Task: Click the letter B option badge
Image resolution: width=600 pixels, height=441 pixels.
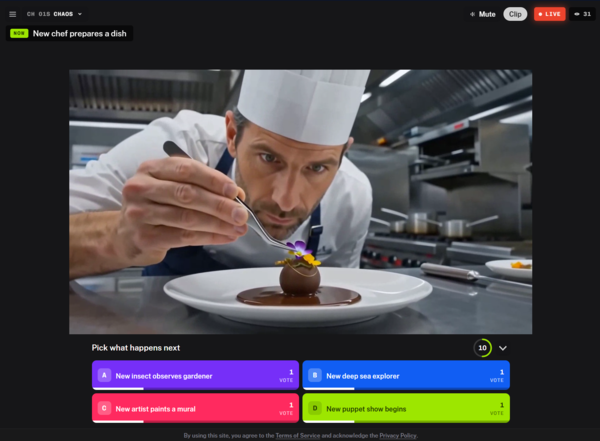Action: (315, 375)
